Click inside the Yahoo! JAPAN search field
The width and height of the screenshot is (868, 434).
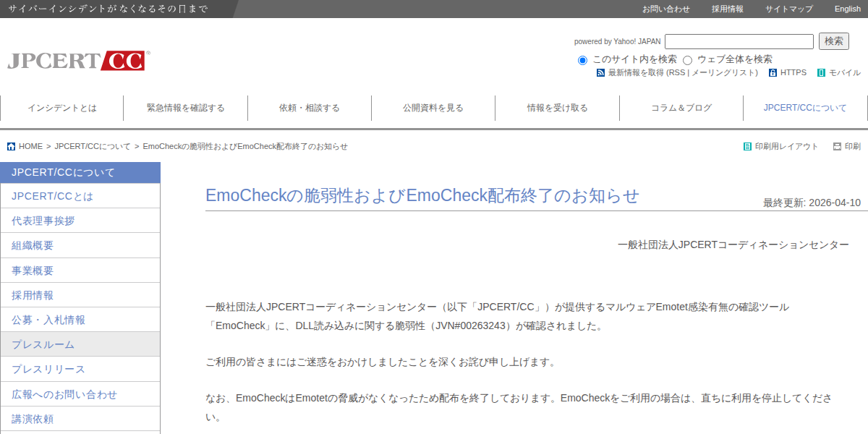739,41
